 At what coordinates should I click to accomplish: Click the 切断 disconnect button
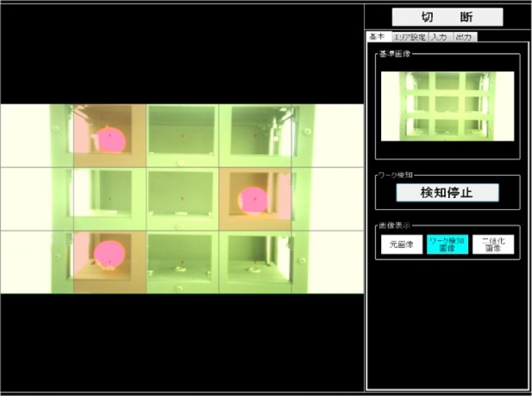point(448,17)
